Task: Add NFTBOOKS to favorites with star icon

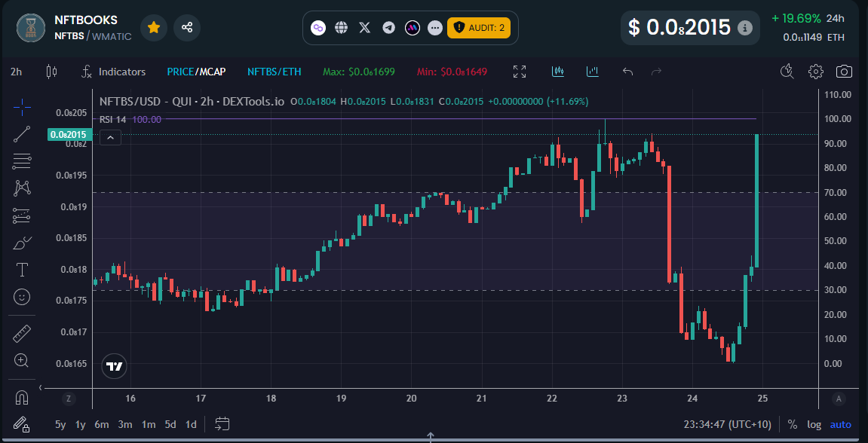Action: [x=154, y=28]
